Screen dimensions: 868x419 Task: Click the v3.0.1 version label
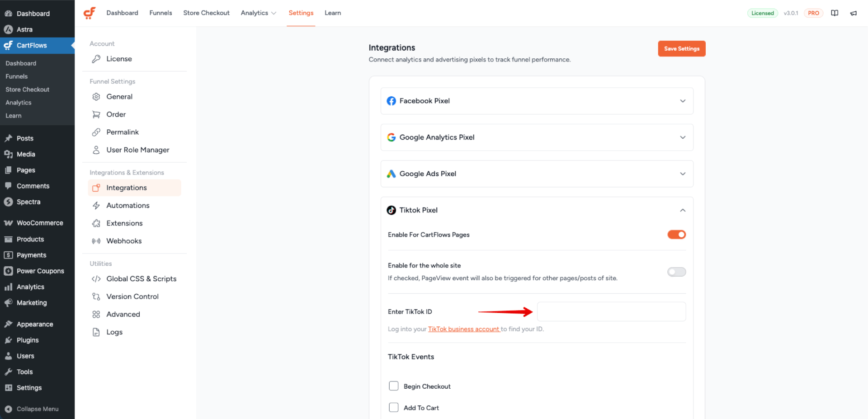pos(791,13)
